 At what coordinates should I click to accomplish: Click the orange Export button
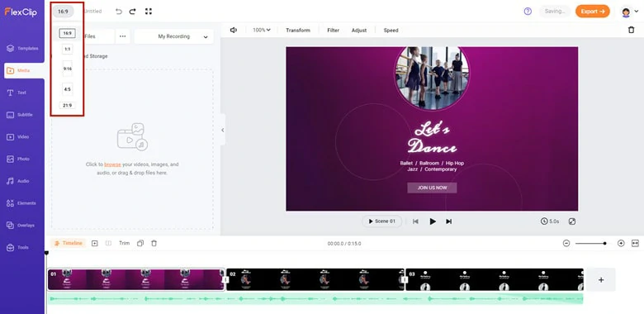coord(593,12)
